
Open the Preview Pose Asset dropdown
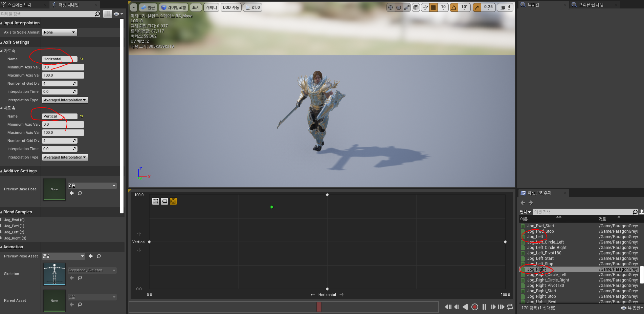pos(63,256)
